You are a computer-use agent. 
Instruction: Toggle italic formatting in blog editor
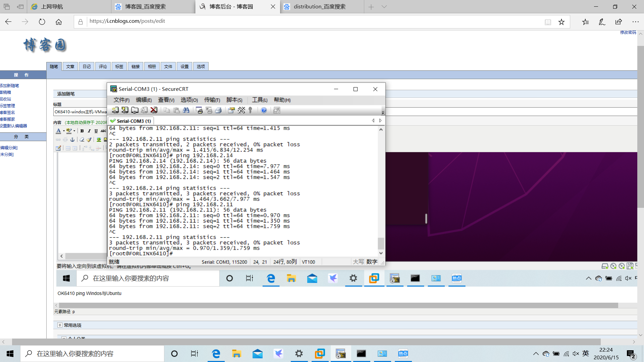(89, 131)
